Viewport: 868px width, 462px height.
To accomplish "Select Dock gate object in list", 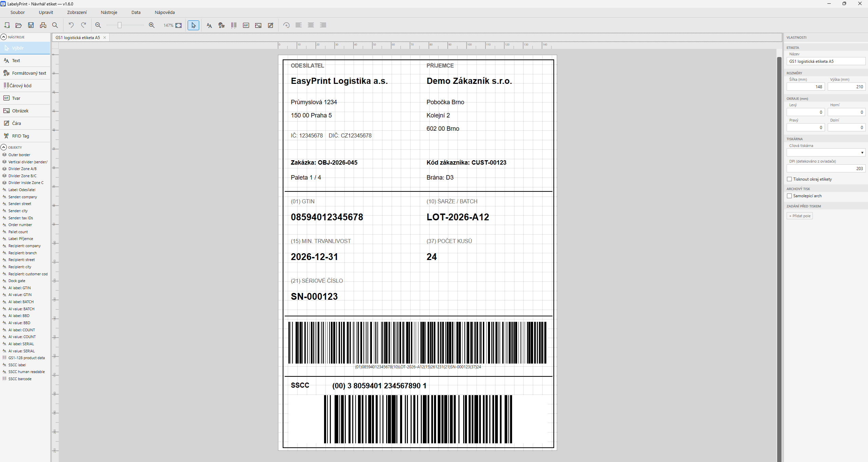I will click(x=17, y=281).
